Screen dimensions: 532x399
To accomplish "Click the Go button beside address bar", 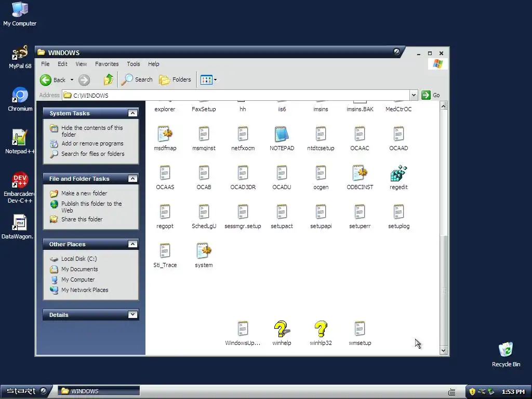I will point(431,96).
